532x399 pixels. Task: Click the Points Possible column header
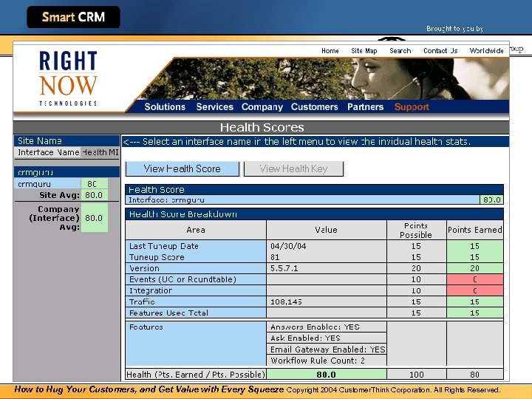click(416, 230)
